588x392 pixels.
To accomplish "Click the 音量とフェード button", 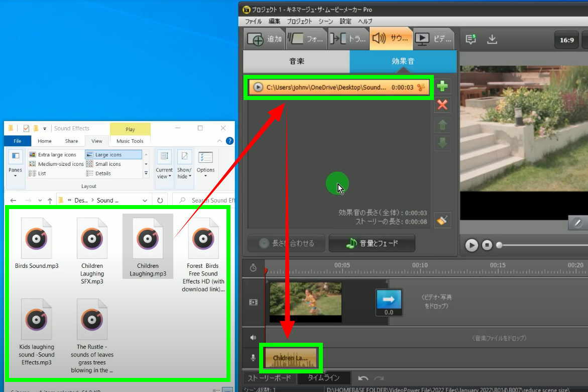I will 372,243.
